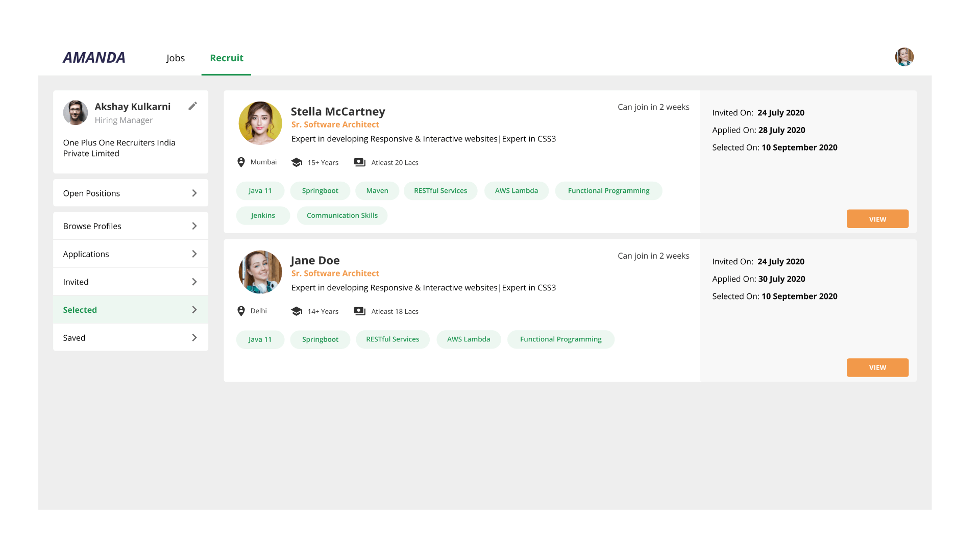Open the user profile avatar in top-right corner
This screenshot has width=980, height=548.
tap(904, 57)
